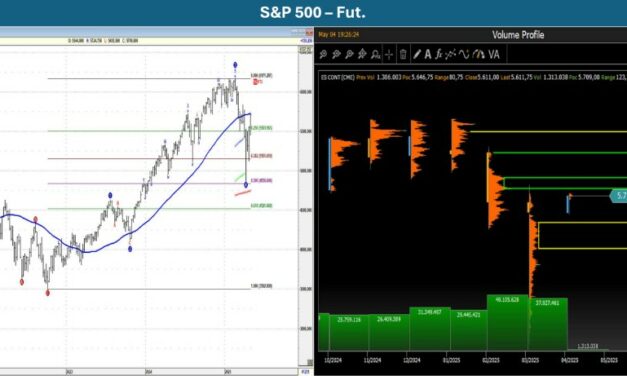This screenshot has height=376, width=627.
Task: Click the 04/2025 date axis label
Action: click(569, 360)
